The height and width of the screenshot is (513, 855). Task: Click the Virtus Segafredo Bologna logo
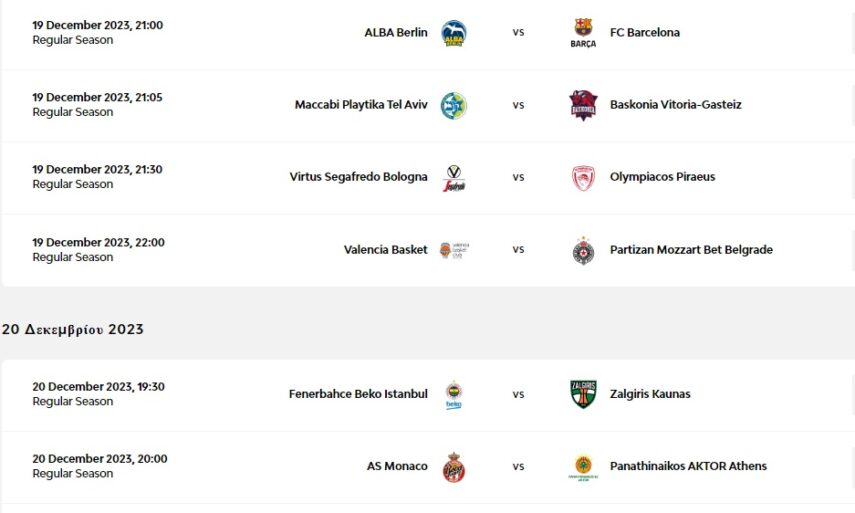[454, 178]
